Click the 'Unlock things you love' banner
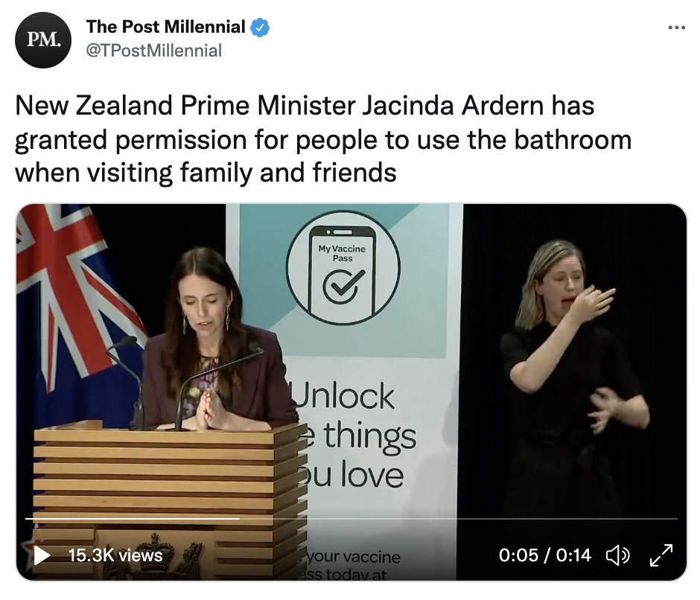 click(354, 435)
